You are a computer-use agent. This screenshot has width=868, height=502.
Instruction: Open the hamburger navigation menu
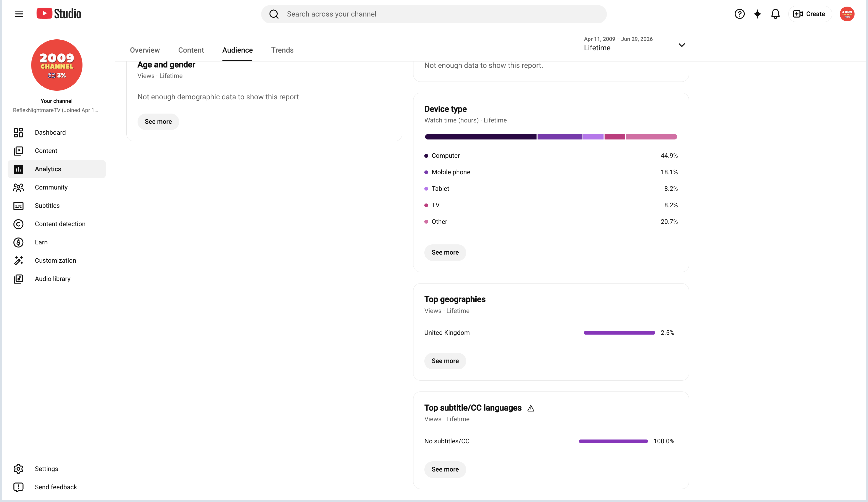tap(19, 14)
